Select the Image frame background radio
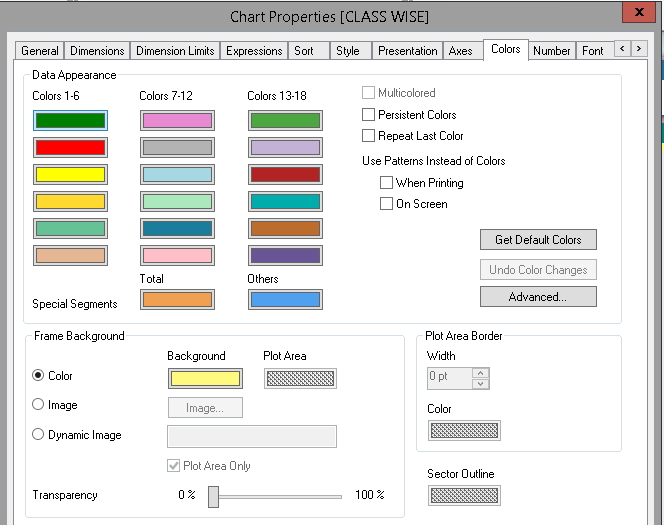Image resolution: width=664 pixels, height=525 pixels. coord(39,405)
